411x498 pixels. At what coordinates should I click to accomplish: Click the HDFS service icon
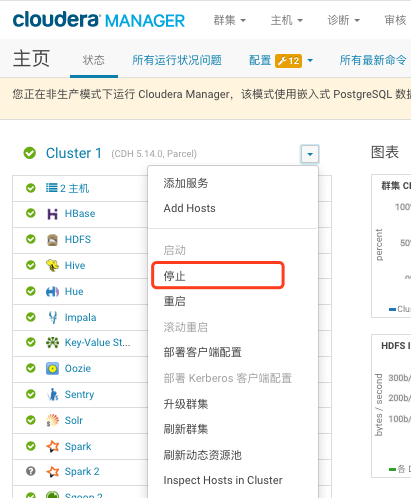[x=52, y=240]
